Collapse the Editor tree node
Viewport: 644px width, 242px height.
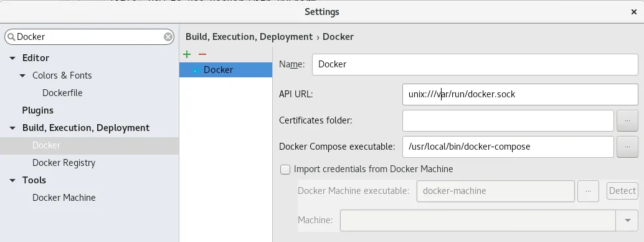[x=12, y=59]
